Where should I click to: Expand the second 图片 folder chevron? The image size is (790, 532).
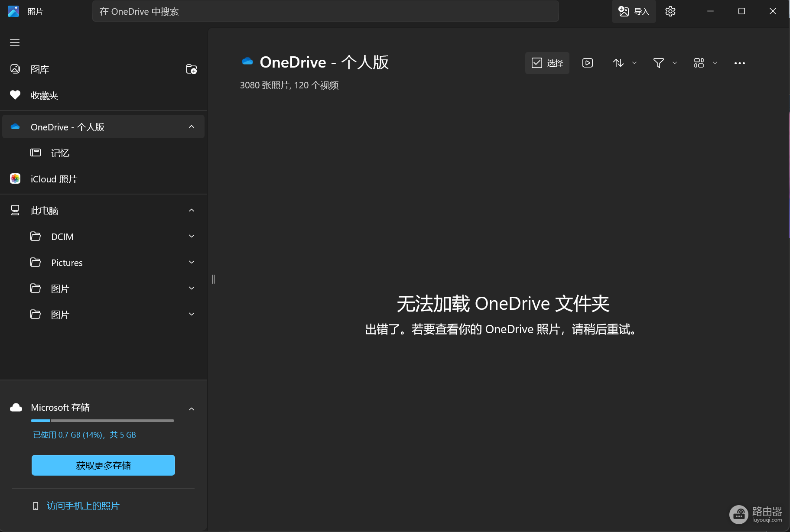coord(192,314)
